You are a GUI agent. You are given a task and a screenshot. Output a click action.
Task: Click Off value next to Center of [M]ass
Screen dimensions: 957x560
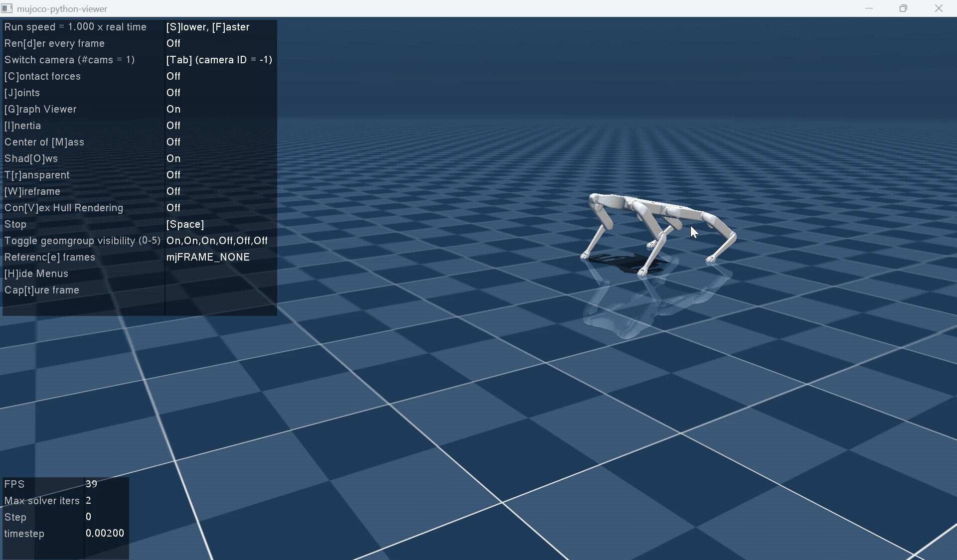pyautogui.click(x=173, y=142)
